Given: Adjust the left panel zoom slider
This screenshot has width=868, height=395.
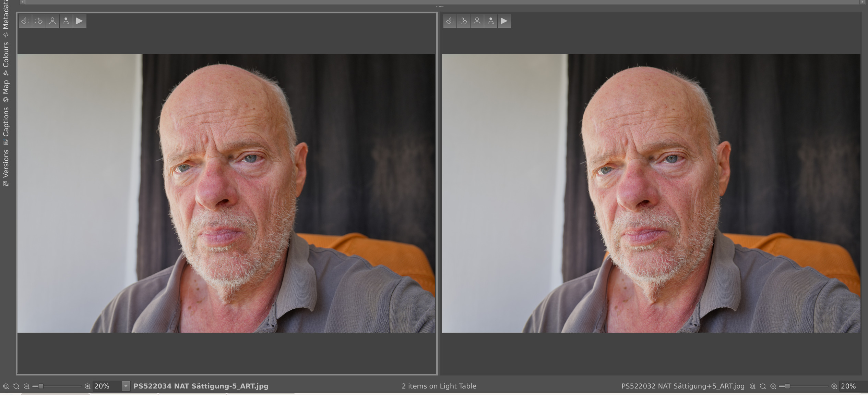Looking at the screenshot, I should 57,386.
